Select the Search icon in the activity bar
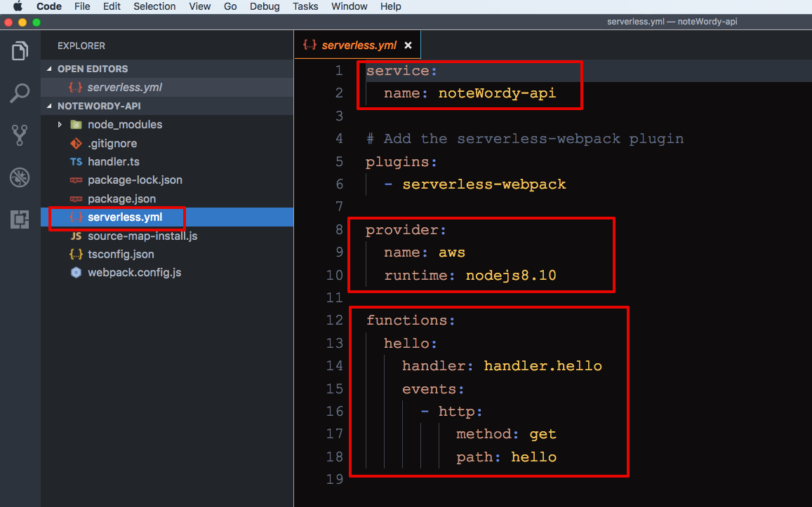 pos(20,93)
